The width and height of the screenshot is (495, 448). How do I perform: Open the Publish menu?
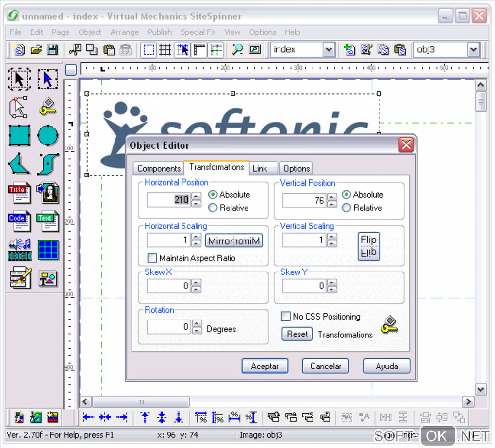160,32
